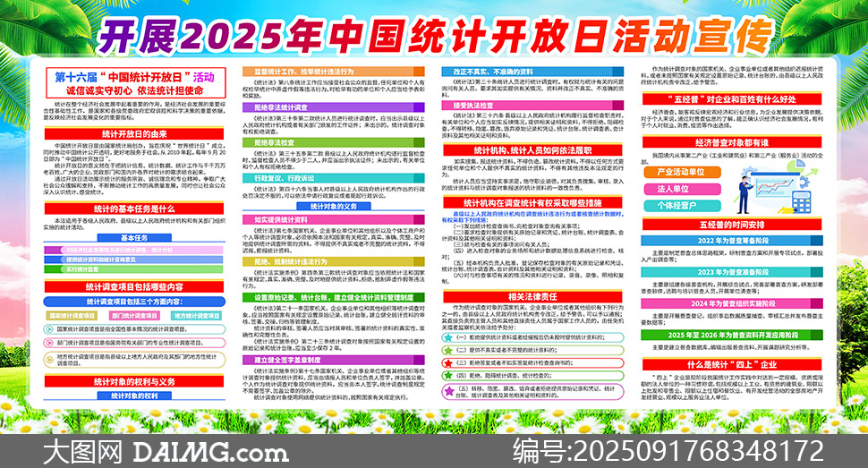Viewport: 868px width, 468px height.
Task: Click the blue label 统计对象的权利
Action: (134, 396)
